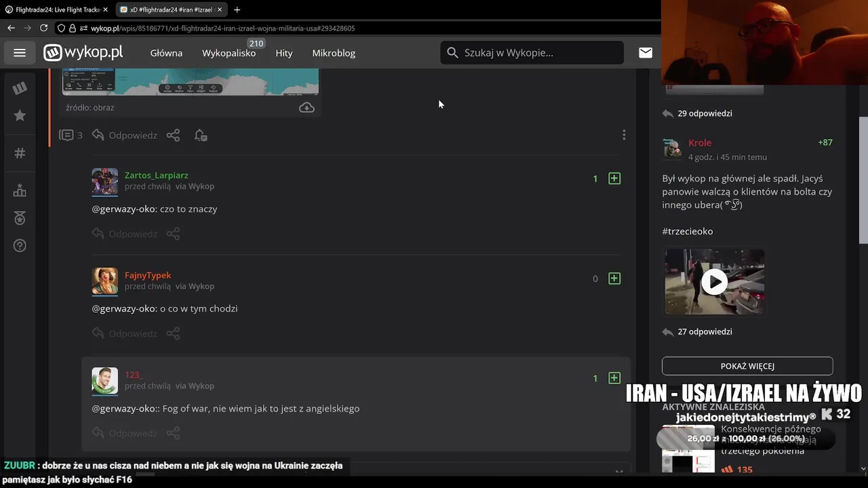Open the messages envelope icon
Screen dimensions: 868x488
point(646,53)
